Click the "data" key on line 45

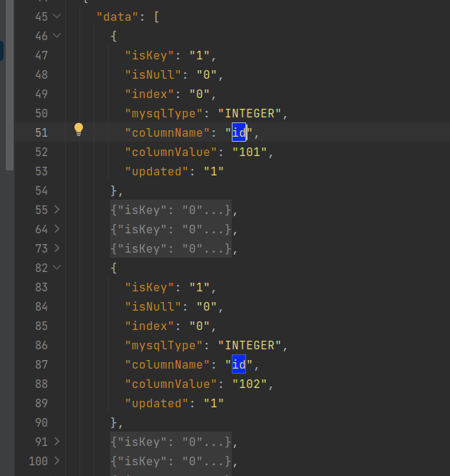pos(118,17)
